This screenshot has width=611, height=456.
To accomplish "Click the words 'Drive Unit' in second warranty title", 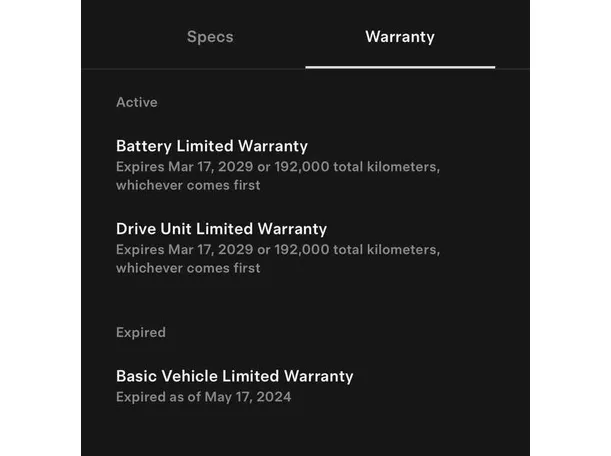I will 154,229.
